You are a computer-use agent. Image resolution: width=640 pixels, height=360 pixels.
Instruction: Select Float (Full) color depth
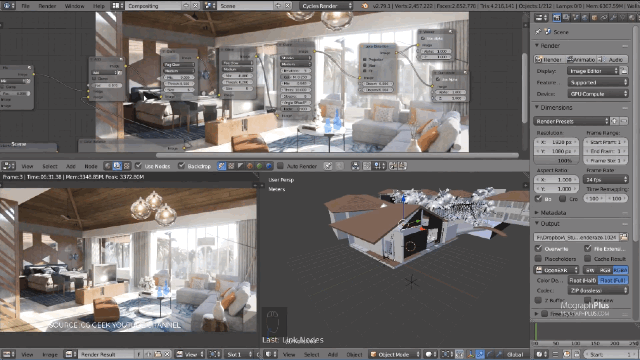tap(613, 280)
